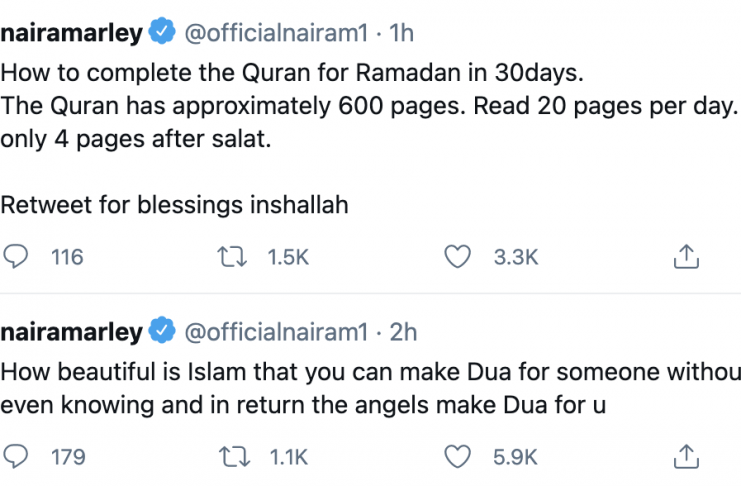This screenshot has height=486, width=741.
Task: Open the tweet text about reading 20 pages
Action: (370, 108)
